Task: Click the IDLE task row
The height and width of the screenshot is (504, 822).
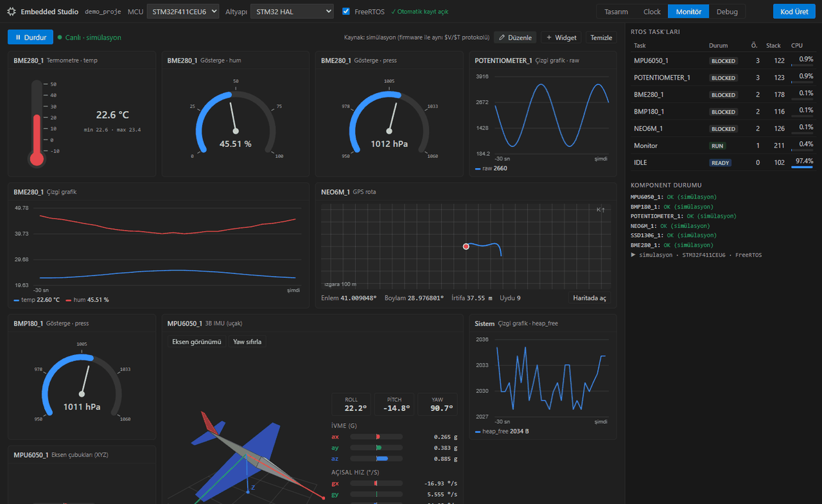Action: (x=723, y=162)
